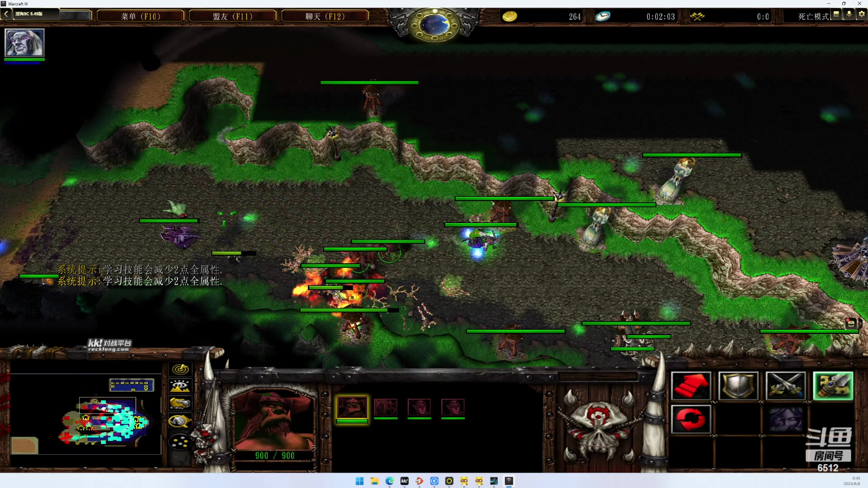Open the Warcraft III taskbar icon

tap(509, 481)
